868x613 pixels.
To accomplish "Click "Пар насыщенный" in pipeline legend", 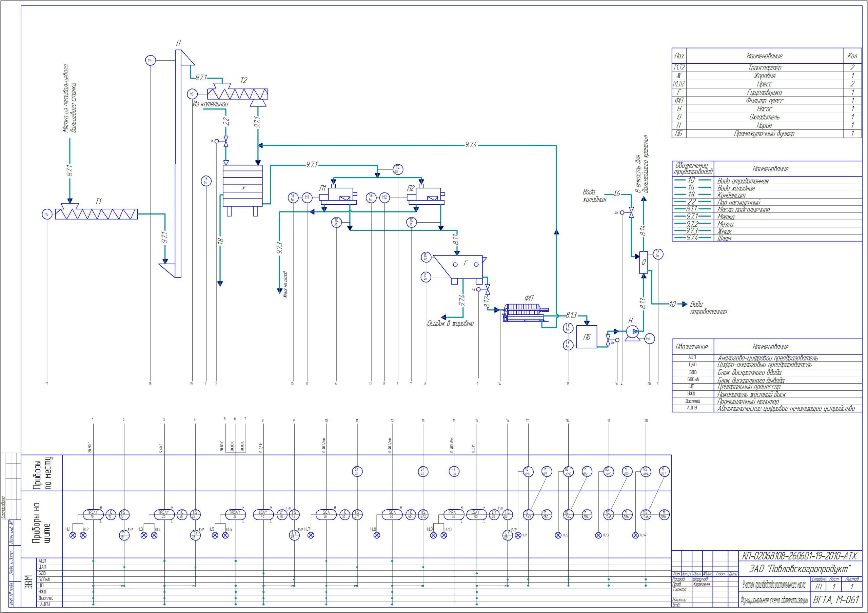I will [x=739, y=203].
